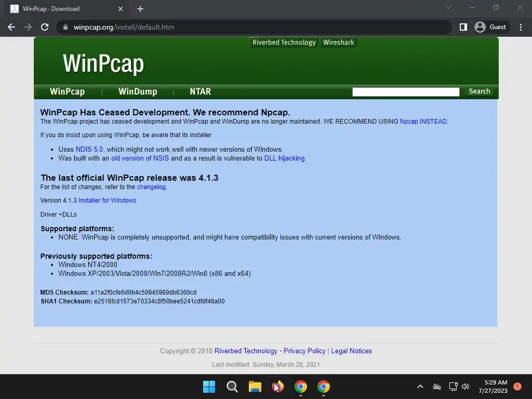Click the Search button
The height and width of the screenshot is (399, 532).
click(x=480, y=91)
